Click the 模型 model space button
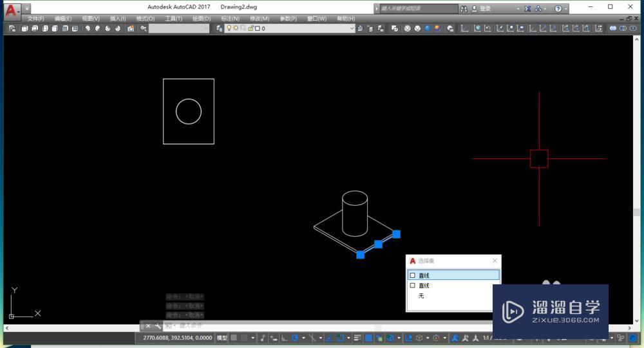 (x=222, y=338)
